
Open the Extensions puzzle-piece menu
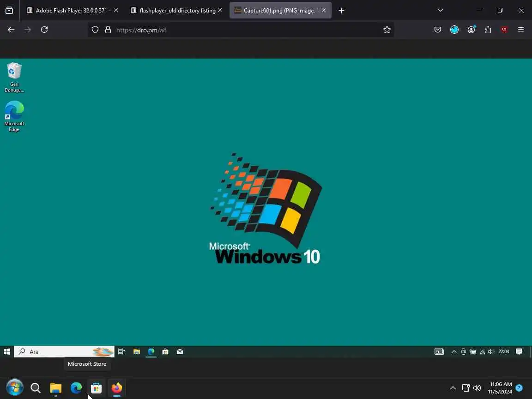click(x=488, y=30)
